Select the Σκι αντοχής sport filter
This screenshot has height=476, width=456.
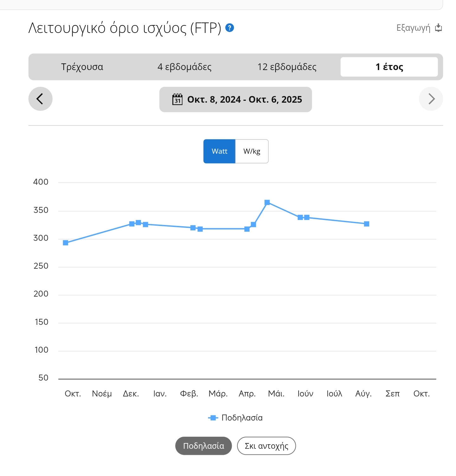click(x=266, y=446)
